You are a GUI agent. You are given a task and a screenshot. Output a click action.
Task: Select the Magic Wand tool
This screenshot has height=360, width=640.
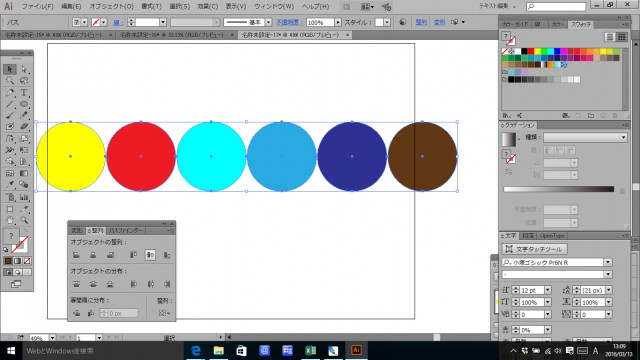[x=10, y=81]
